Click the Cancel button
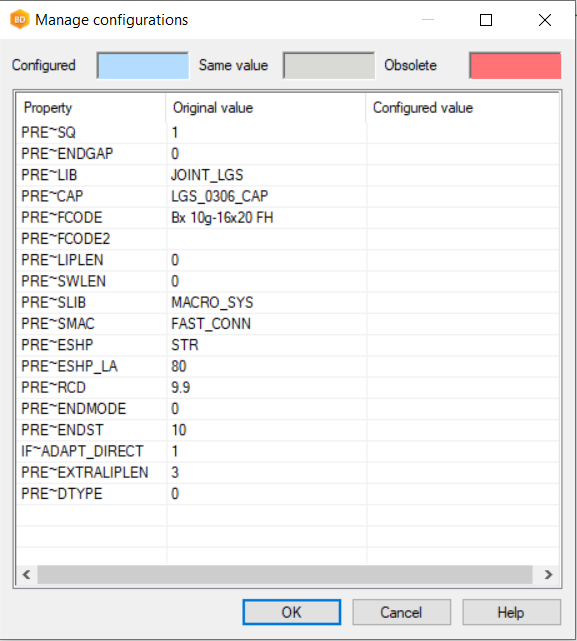 click(402, 612)
